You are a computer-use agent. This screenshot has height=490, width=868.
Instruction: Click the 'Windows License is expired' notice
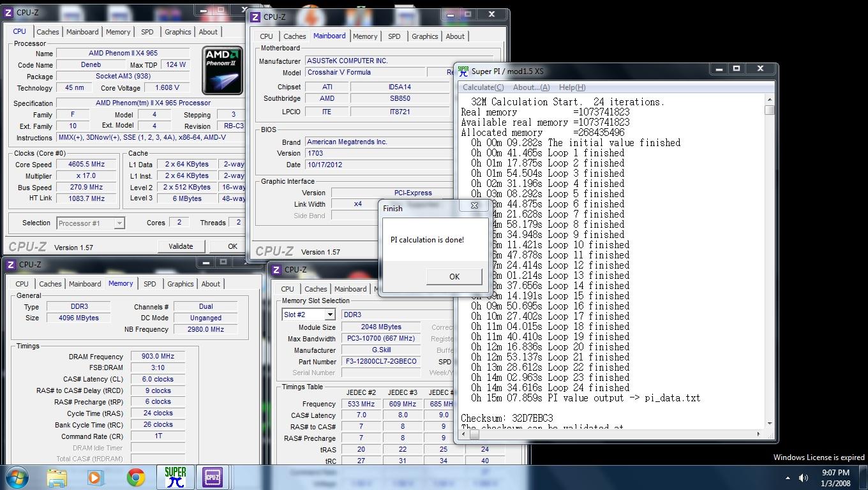click(819, 457)
